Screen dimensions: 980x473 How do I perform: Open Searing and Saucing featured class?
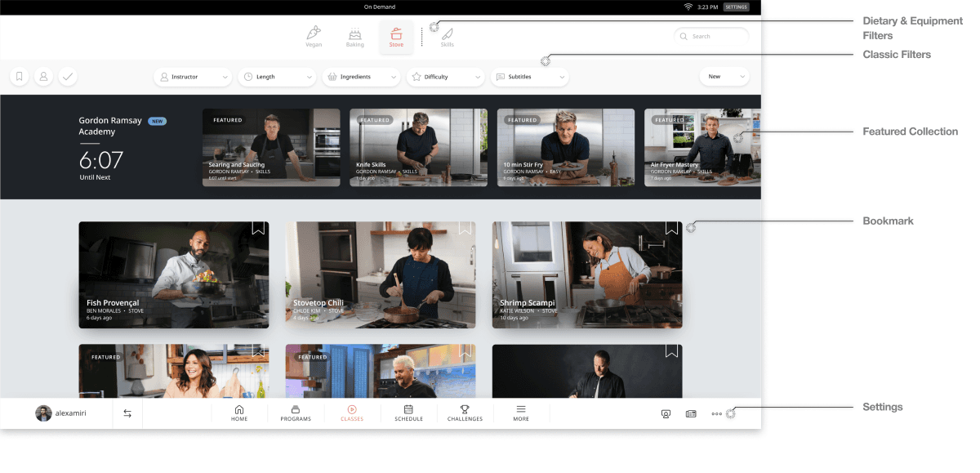[271, 148]
